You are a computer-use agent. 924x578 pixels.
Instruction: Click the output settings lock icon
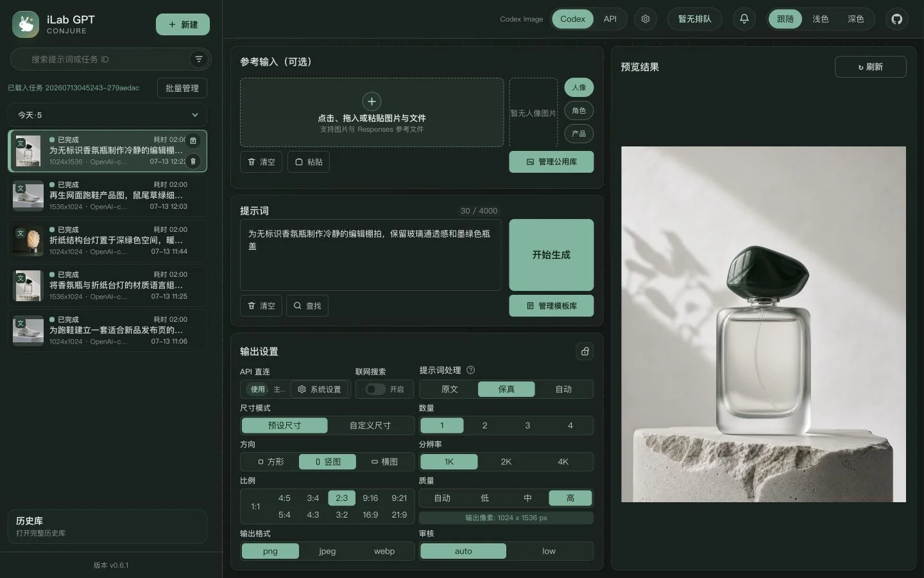pyautogui.click(x=585, y=351)
